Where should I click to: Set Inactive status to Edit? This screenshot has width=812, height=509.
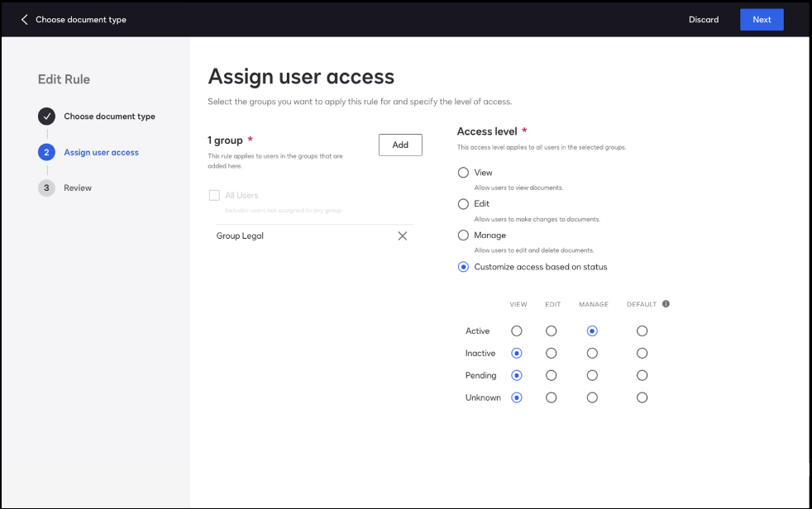pos(552,354)
